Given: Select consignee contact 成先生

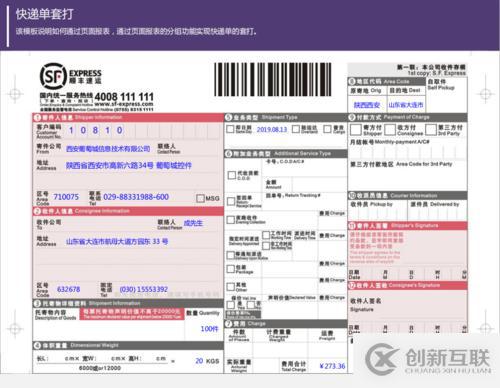Looking at the screenshot, I should coord(193,223).
